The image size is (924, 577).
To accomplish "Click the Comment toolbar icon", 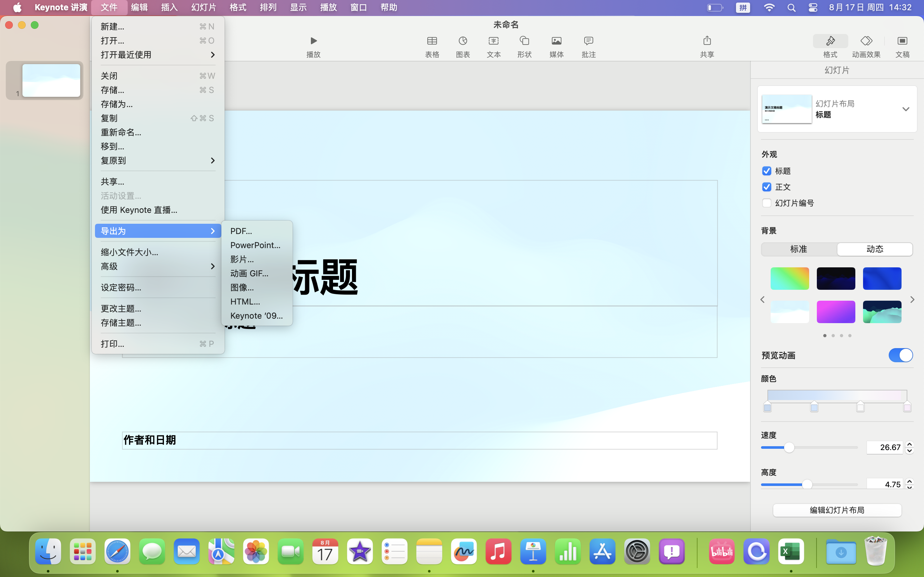I will 588,41.
